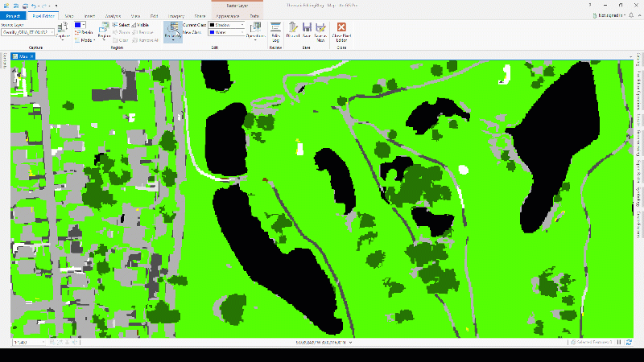Expand the Source Layer dropdown
644x362 pixels.
click(27, 32)
